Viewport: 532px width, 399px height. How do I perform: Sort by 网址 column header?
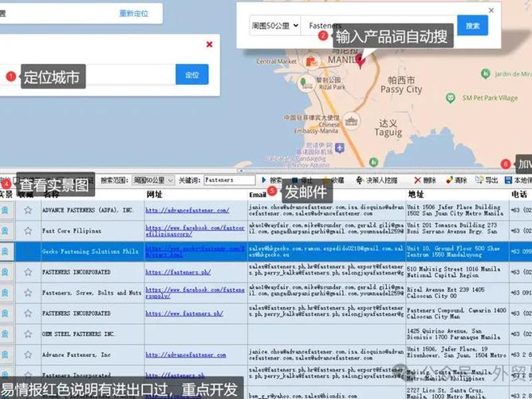(x=154, y=194)
